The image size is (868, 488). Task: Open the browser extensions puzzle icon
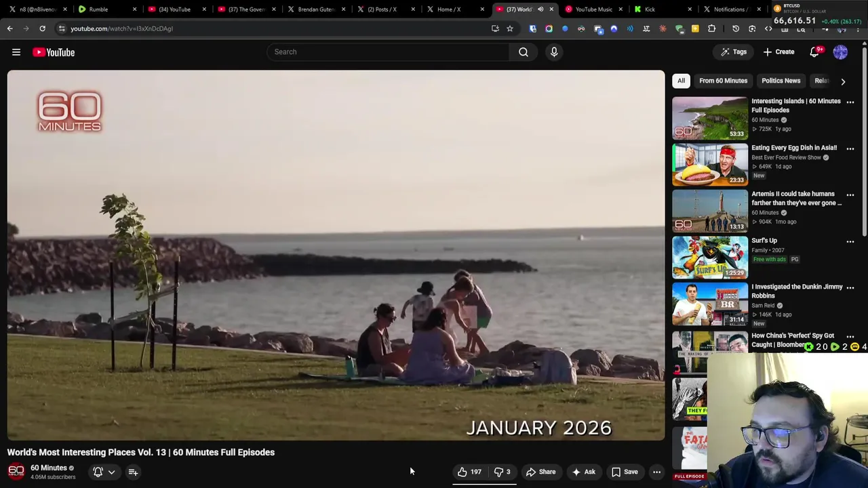[711, 28]
